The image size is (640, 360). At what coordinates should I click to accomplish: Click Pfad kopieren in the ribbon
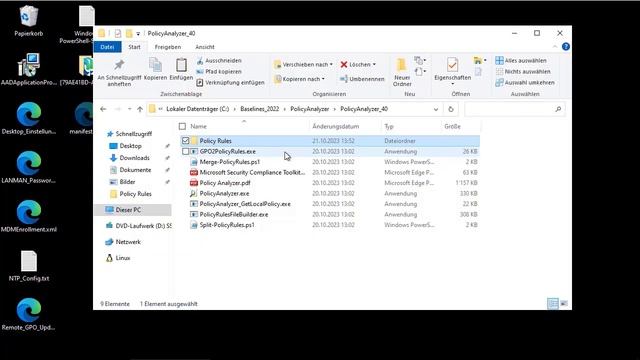coord(219,71)
